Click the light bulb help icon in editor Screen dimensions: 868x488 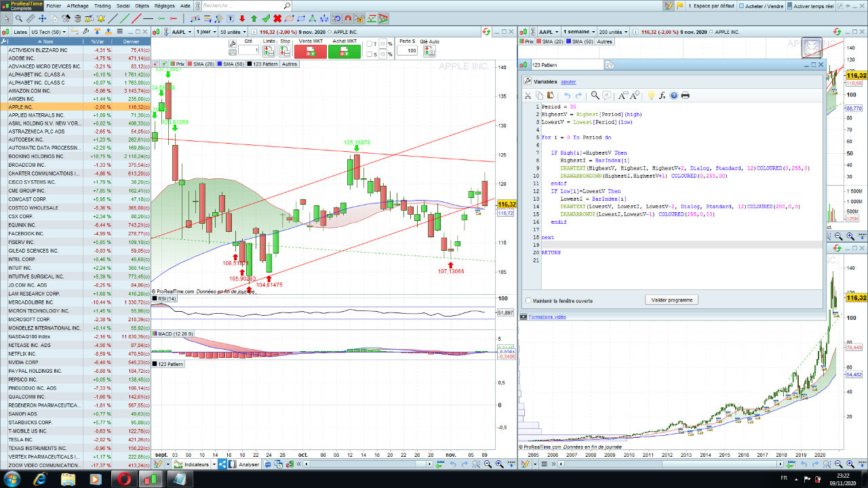(651, 96)
